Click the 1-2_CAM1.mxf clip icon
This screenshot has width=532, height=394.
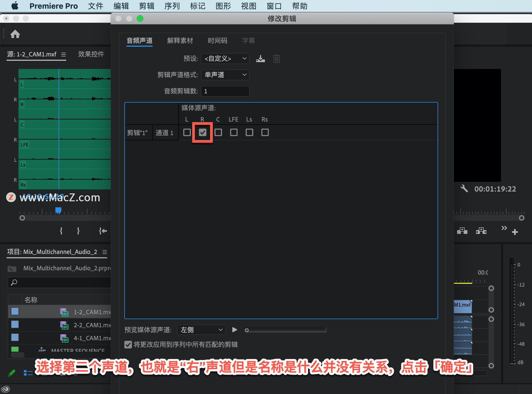coord(64,312)
